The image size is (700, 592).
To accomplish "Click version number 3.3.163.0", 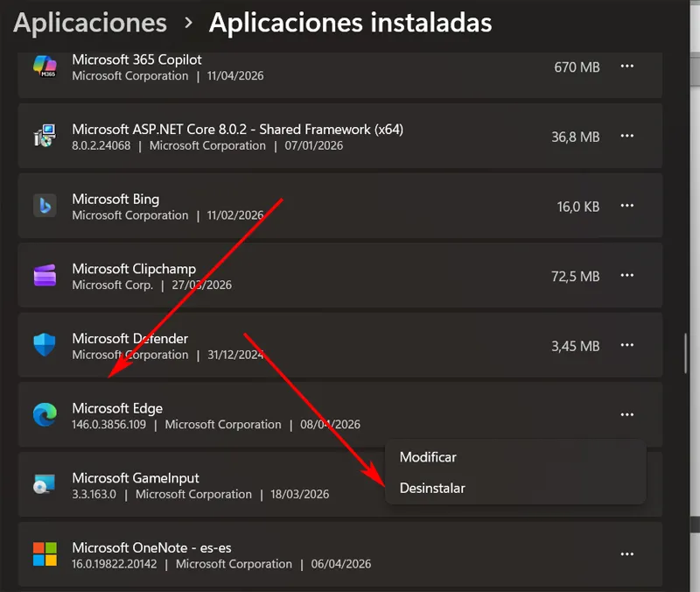I will pos(94,494).
